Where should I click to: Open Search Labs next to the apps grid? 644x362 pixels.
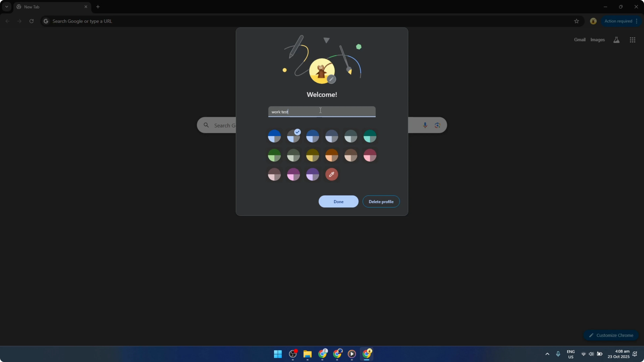point(617,40)
